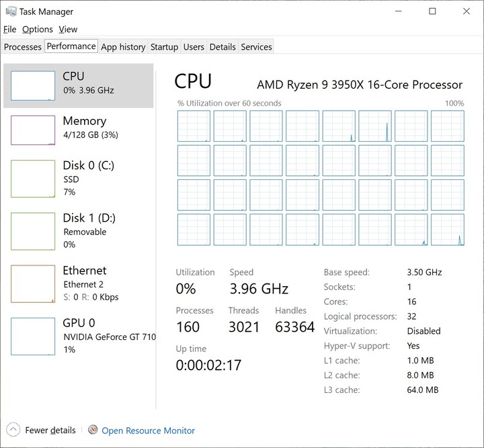The height and width of the screenshot is (448, 484).
Task: Open the Memory usage graph thumbnail
Action: click(33, 130)
